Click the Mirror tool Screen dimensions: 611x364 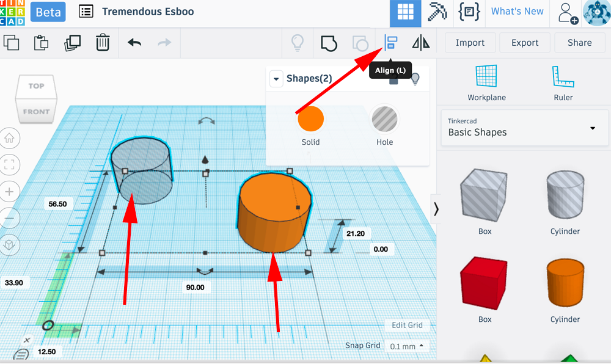coord(421,42)
